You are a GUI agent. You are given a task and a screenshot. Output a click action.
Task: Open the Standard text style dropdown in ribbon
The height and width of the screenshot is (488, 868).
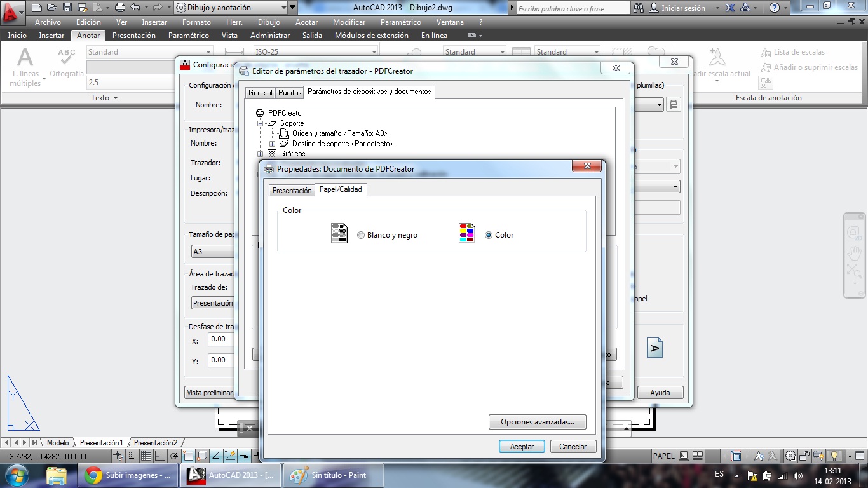click(208, 52)
